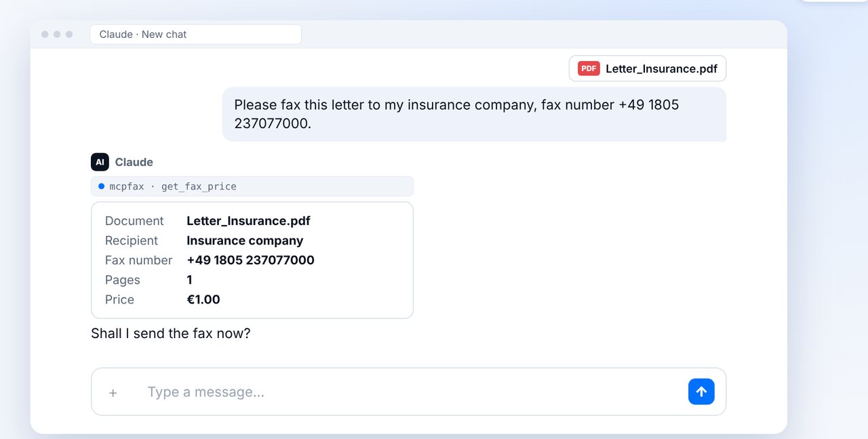Click the Claude sender name label
The width and height of the screenshot is (868, 439).
pyautogui.click(x=134, y=162)
